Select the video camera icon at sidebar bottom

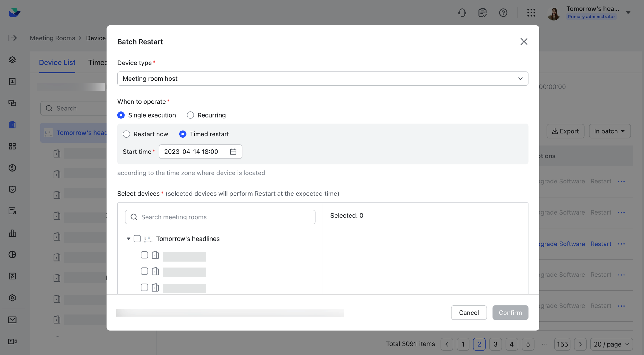(x=12, y=341)
